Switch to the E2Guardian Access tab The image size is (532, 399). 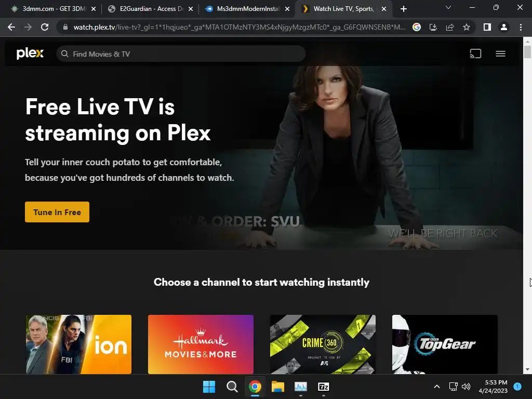pyautogui.click(x=149, y=9)
